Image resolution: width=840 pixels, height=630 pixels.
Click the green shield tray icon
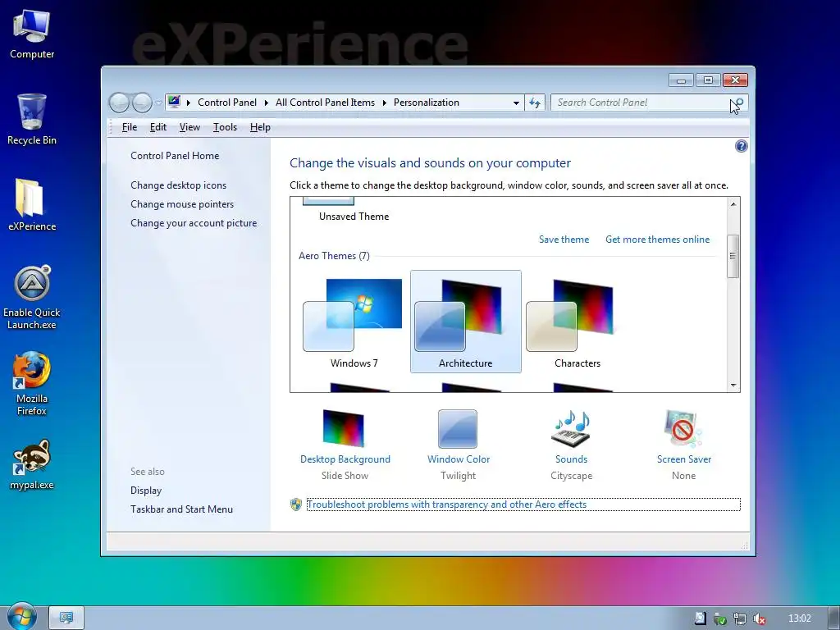[720, 619]
